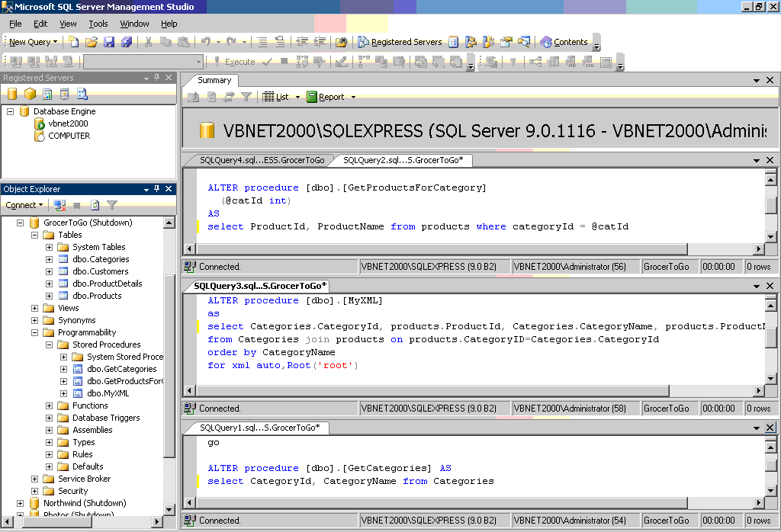Pin the Registered Servers panel auto-hide
This screenshot has width=781, height=532.
[157, 78]
